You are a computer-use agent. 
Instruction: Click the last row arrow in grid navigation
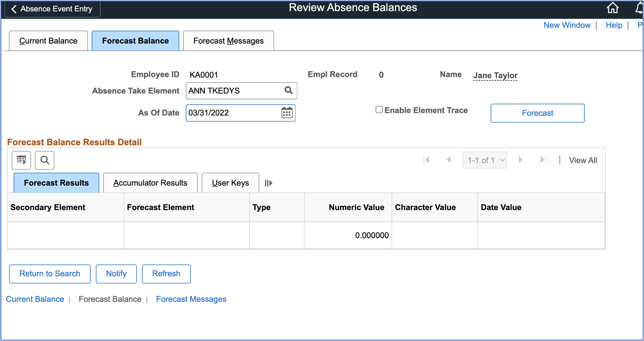tap(543, 160)
